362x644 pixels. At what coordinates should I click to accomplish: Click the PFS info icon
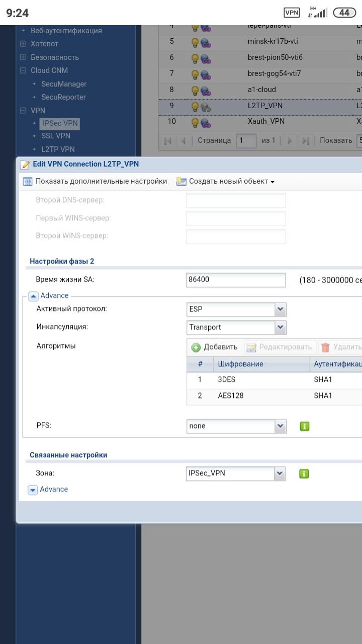[x=304, y=426]
